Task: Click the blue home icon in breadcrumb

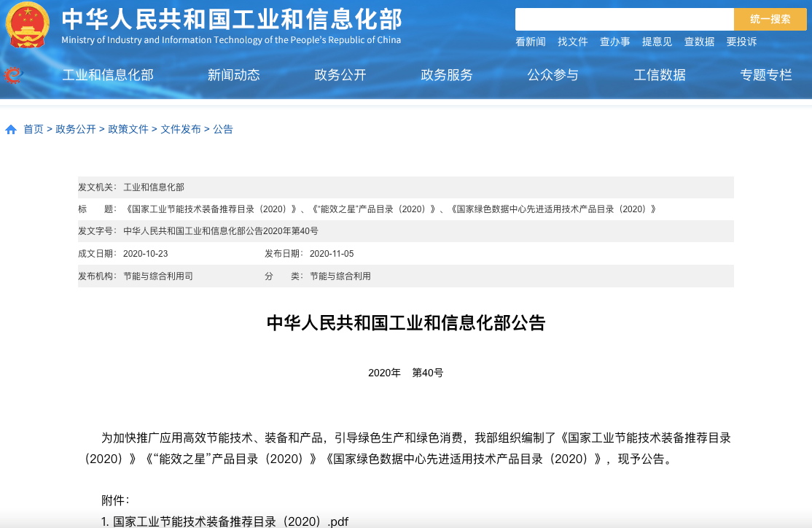Action: (11, 130)
